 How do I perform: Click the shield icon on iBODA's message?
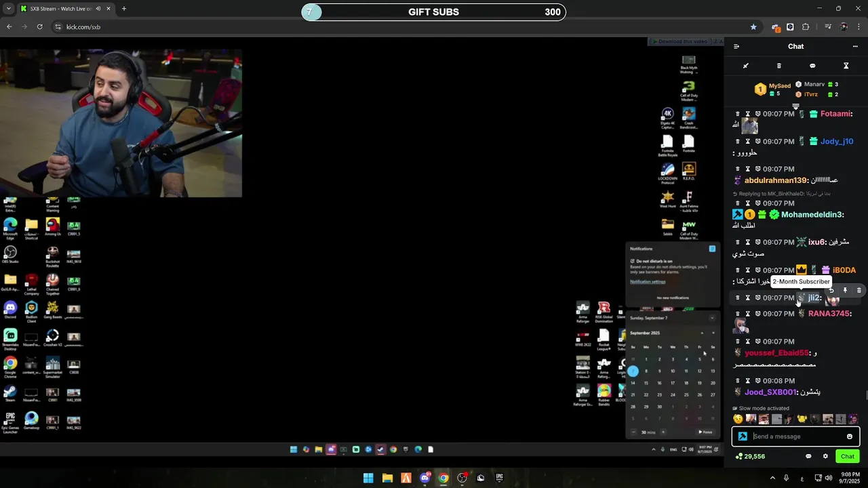[757, 270]
